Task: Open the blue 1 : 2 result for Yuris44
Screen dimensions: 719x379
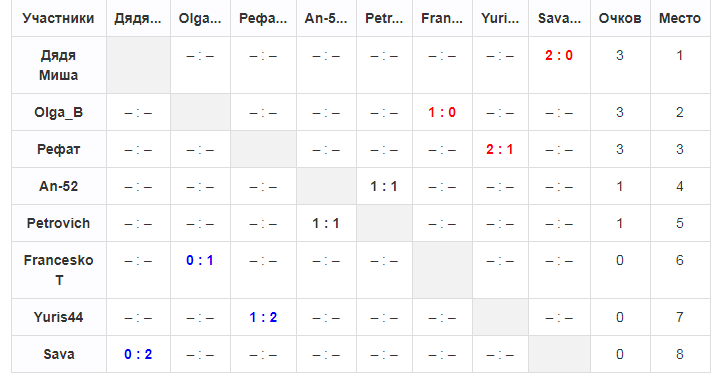Action: click(x=263, y=317)
